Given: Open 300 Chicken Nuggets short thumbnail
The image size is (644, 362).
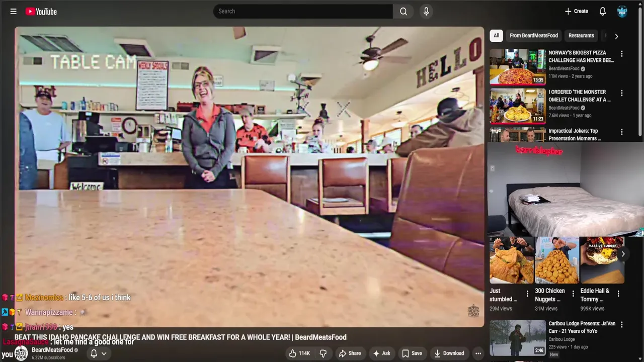Looking at the screenshot, I should [556, 260].
